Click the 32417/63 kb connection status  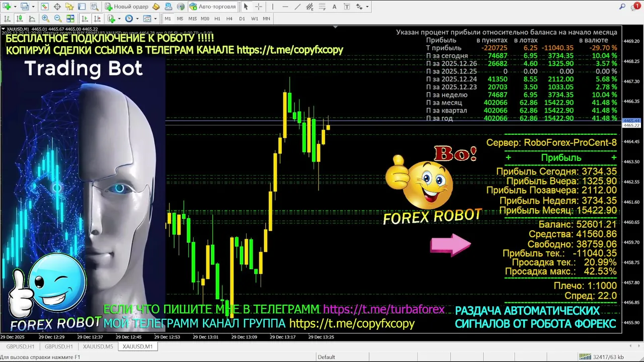click(602, 357)
